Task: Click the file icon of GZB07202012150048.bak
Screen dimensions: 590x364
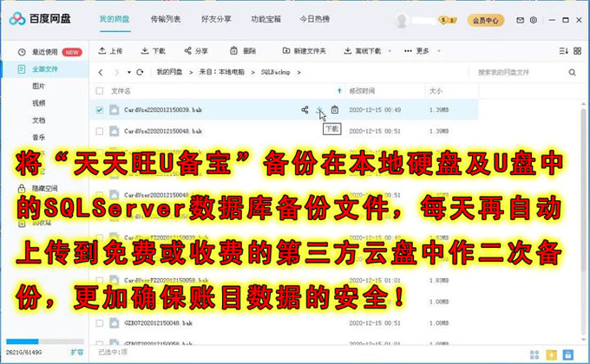Action: click(x=114, y=323)
